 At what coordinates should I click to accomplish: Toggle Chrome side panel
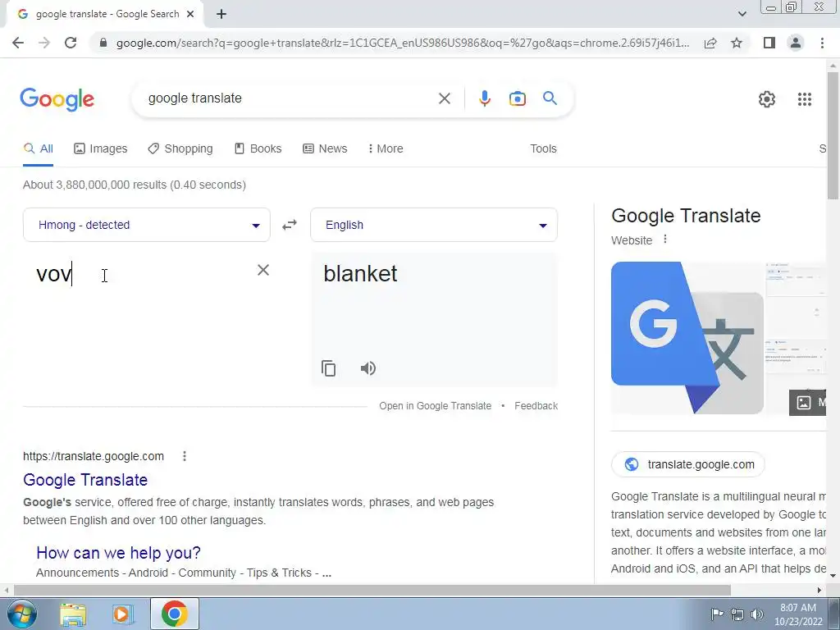pyautogui.click(x=769, y=43)
